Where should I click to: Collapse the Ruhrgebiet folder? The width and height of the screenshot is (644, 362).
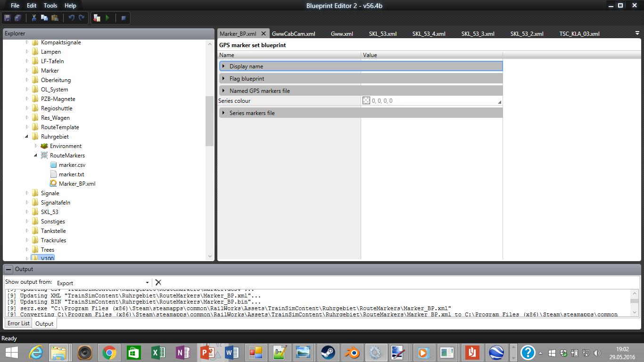27,137
